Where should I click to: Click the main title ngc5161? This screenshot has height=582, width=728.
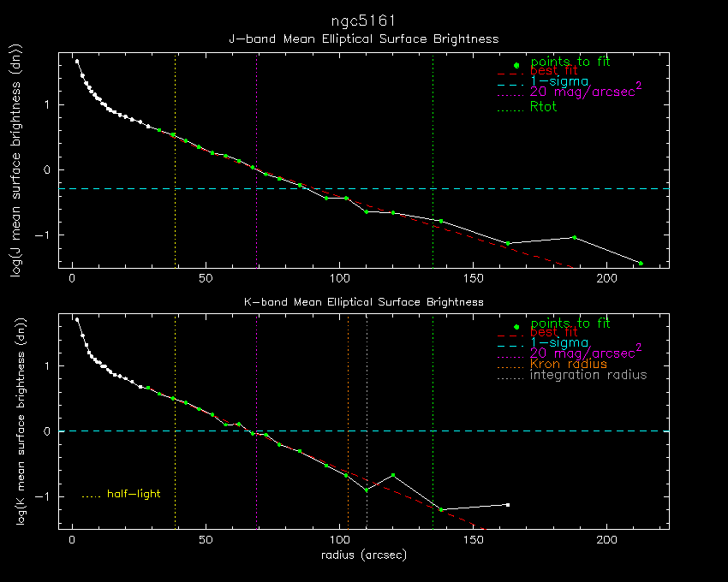point(363,20)
